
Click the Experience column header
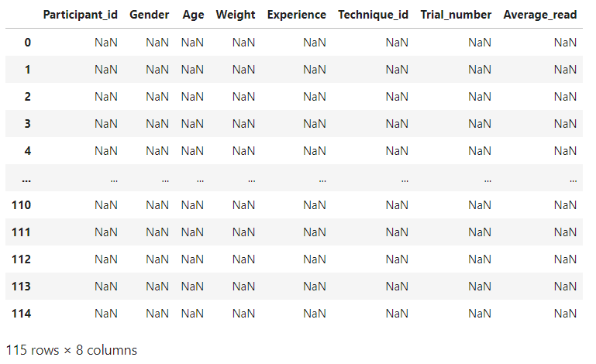coord(297,15)
